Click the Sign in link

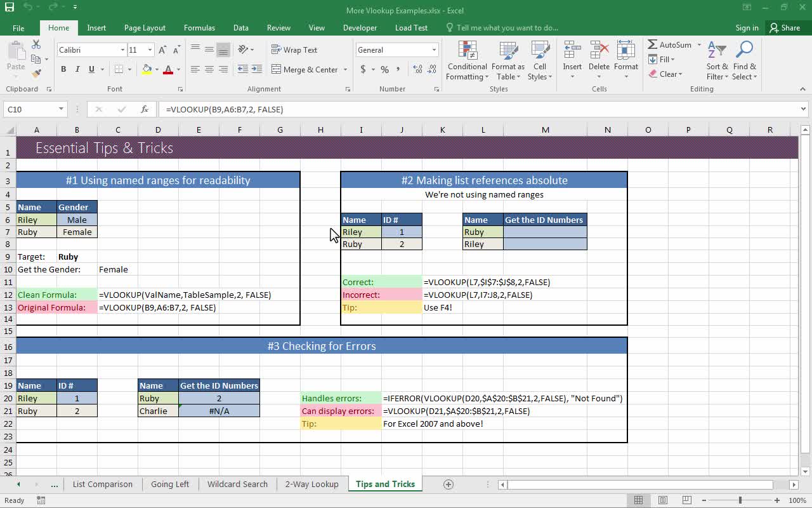(747, 28)
